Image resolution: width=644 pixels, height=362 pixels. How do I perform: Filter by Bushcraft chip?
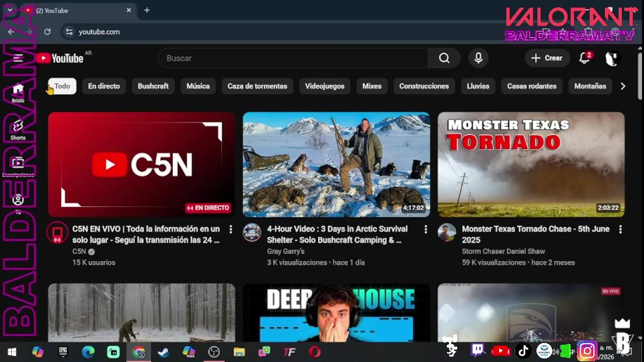[153, 86]
